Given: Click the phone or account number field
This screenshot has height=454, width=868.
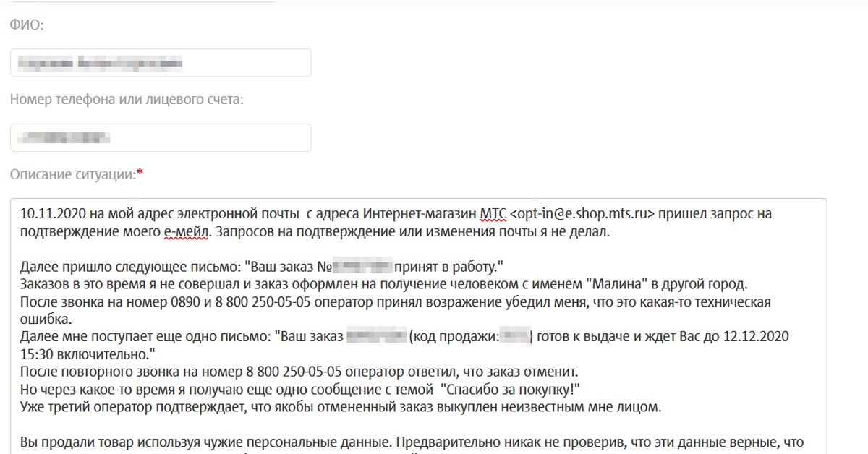Looking at the screenshot, I should (x=161, y=137).
